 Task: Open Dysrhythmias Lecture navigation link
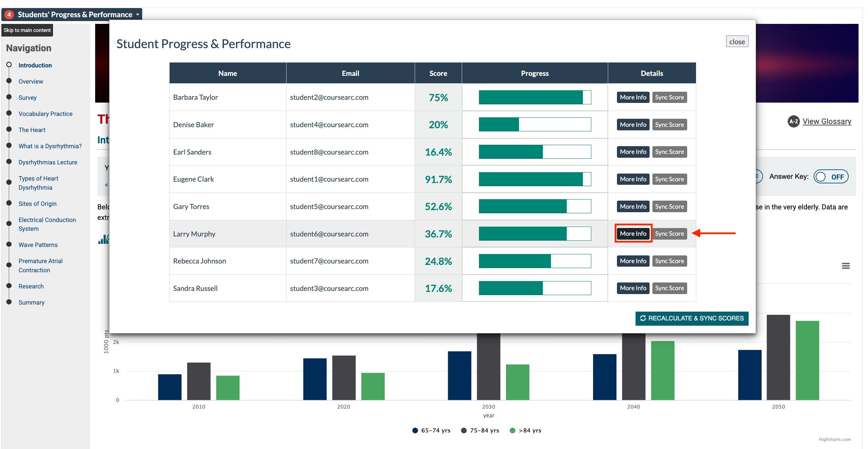coord(48,162)
